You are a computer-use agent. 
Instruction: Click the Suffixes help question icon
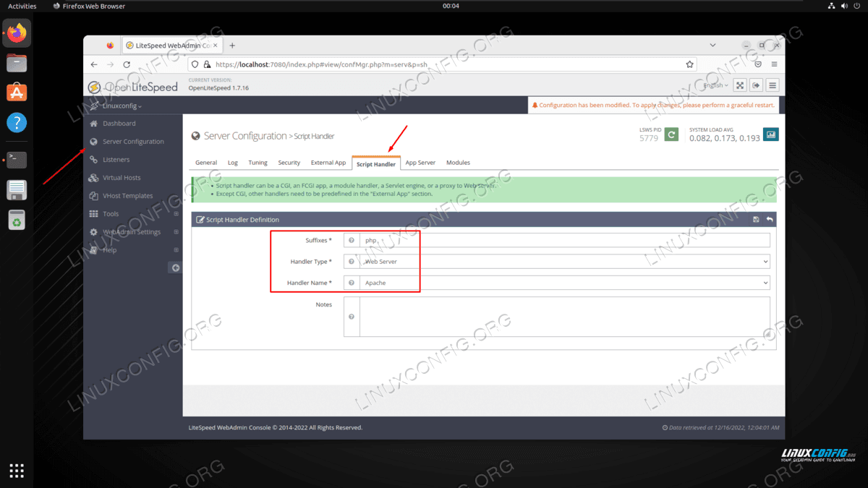(352, 240)
